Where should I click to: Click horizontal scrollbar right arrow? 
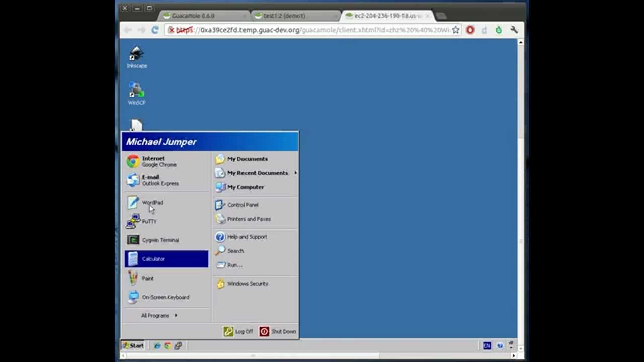pos(514,355)
